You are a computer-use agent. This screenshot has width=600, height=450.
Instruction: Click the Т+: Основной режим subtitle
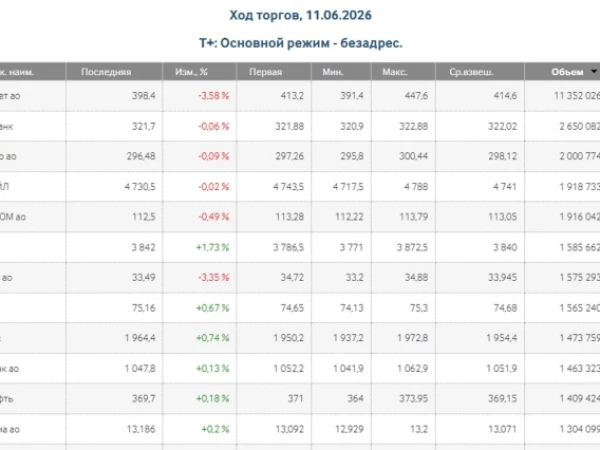coord(300,43)
